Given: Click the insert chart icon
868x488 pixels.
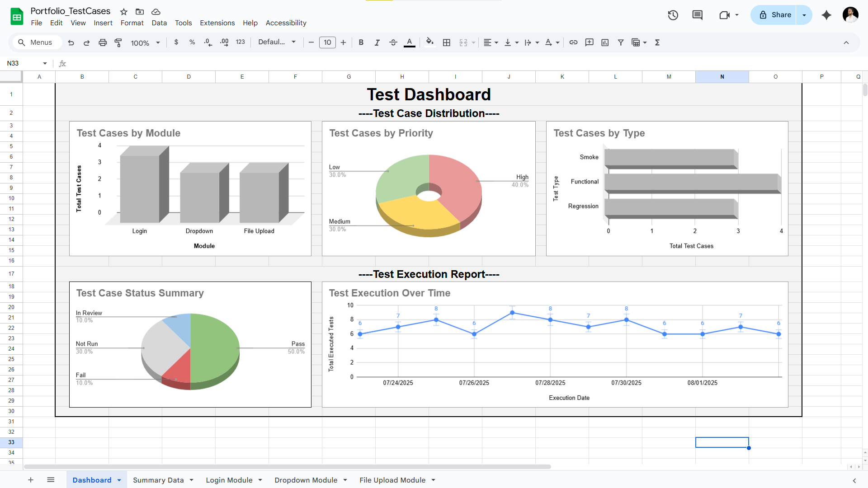Looking at the screenshot, I should click(605, 42).
